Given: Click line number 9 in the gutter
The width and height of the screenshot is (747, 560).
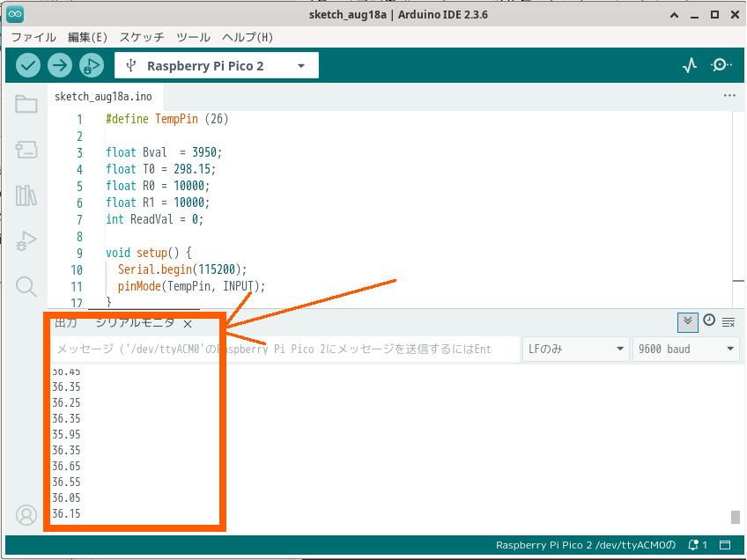Looking at the screenshot, I should tap(79, 254).
